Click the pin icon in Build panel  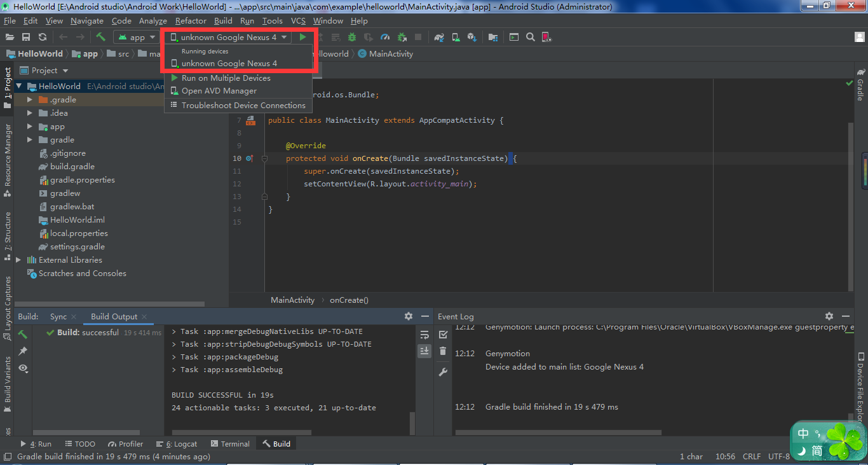coord(23,351)
